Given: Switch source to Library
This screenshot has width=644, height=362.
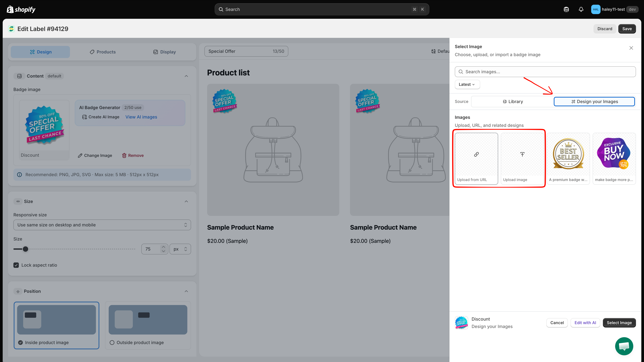Looking at the screenshot, I should tap(513, 101).
